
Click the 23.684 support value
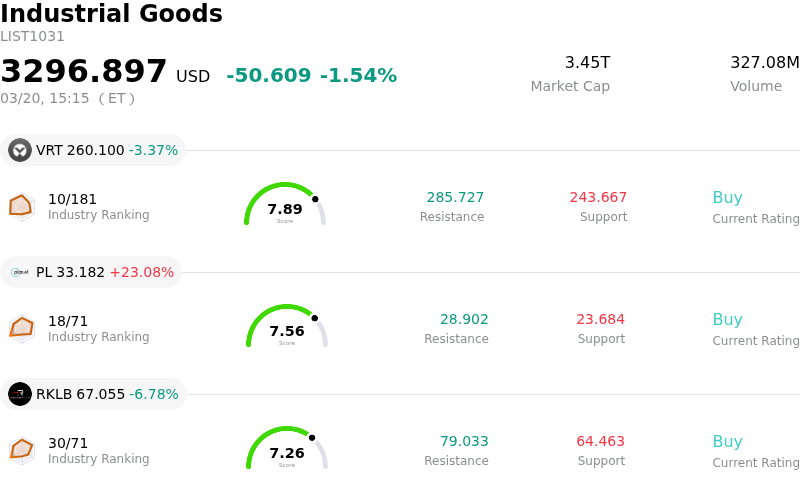point(600,320)
